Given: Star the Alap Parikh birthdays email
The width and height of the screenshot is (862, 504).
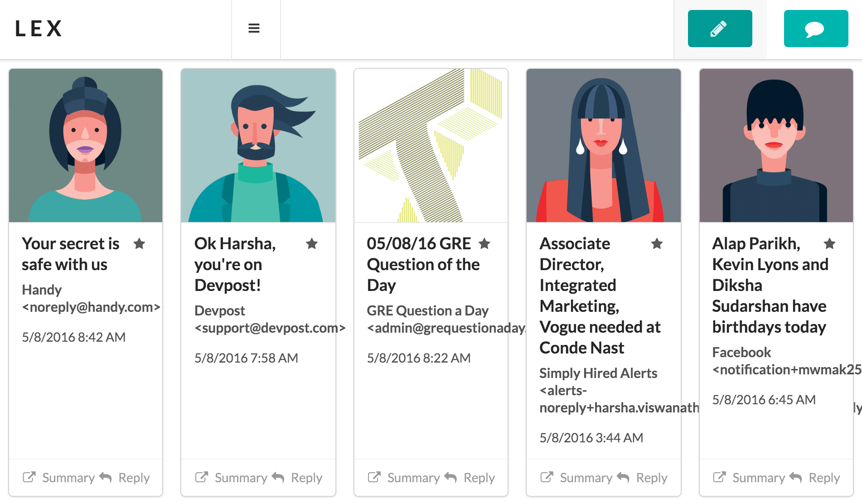Looking at the screenshot, I should pyautogui.click(x=830, y=244).
